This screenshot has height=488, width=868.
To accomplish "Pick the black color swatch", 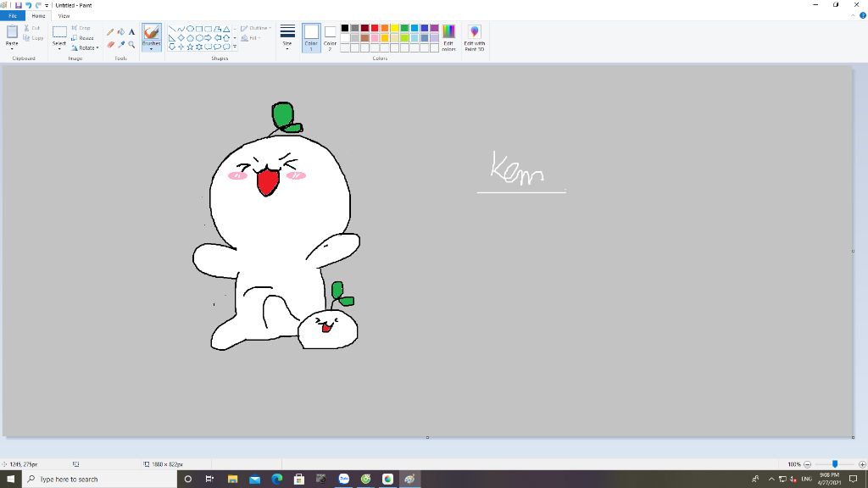I will (x=345, y=28).
